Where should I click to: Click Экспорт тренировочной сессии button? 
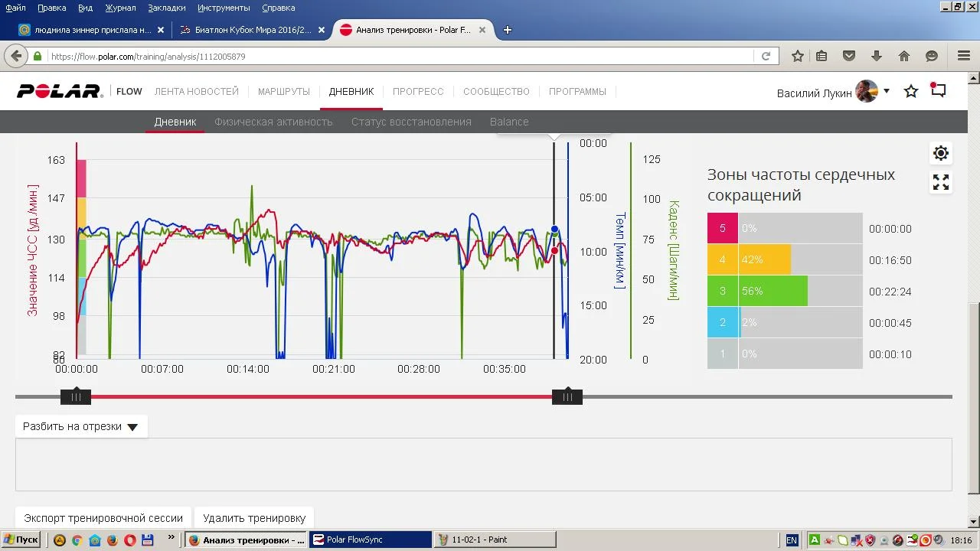[x=103, y=518]
